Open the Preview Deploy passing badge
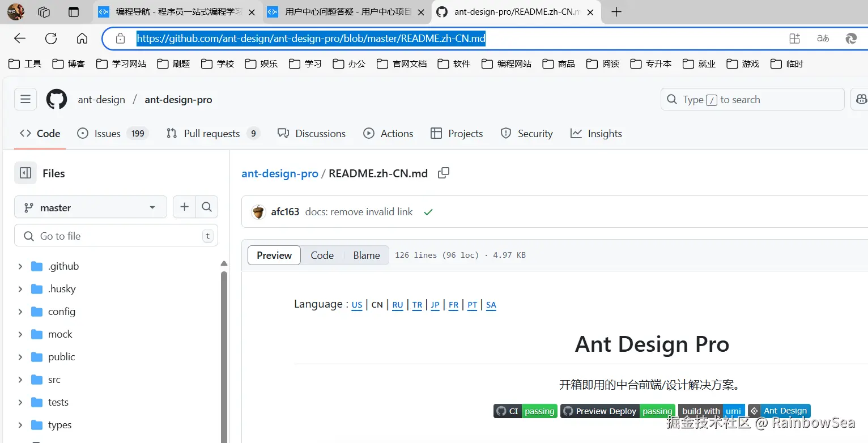 coord(618,411)
